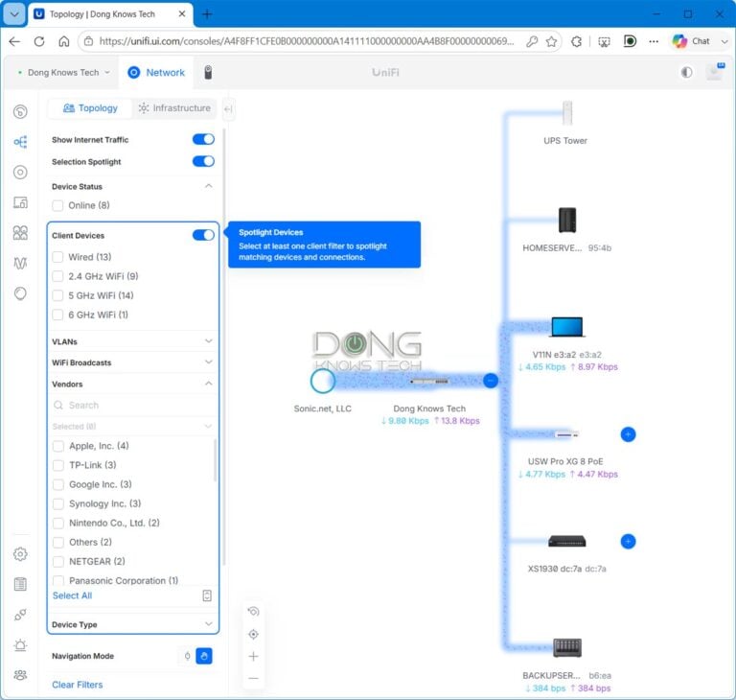The height and width of the screenshot is (700, 736).
Task: Open the circular Innerspace icon in sidebar
Action: 20,293
